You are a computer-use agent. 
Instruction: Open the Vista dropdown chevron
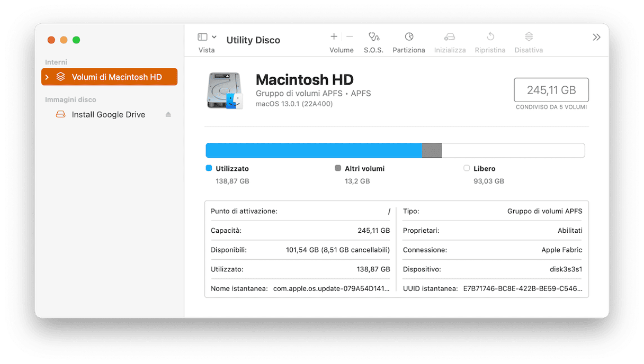[214, 37]
